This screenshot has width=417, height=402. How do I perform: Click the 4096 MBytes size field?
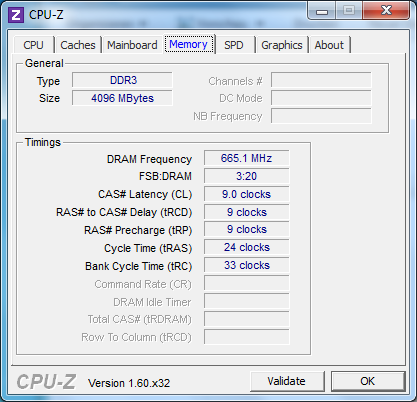(x=122, y=98)
